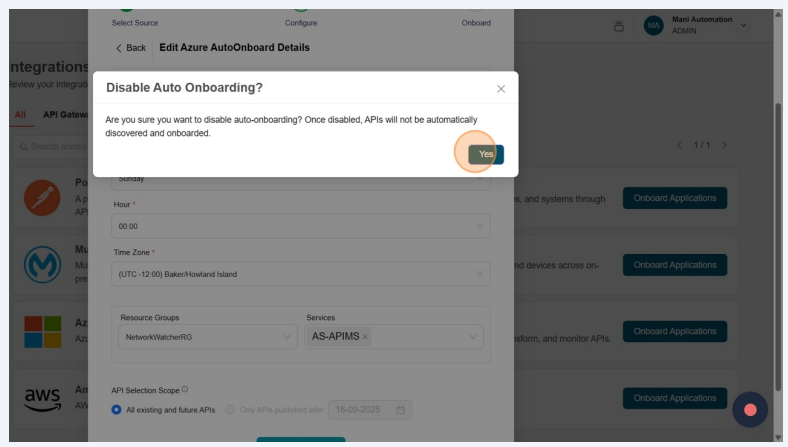Screen dimensions: 788x447
Task: Click the icon left of user avatar
Action: pos(619,25)
